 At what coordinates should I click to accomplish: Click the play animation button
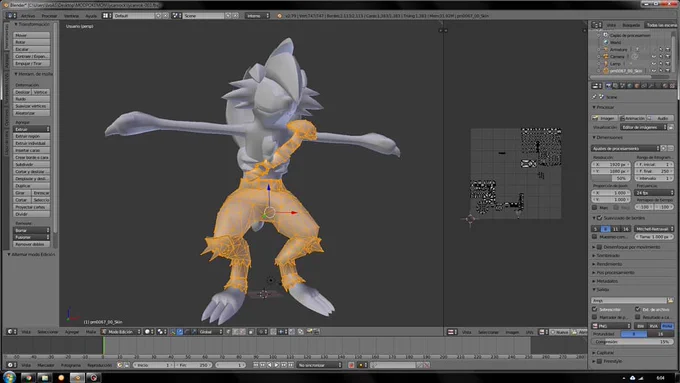click(277, 365)
